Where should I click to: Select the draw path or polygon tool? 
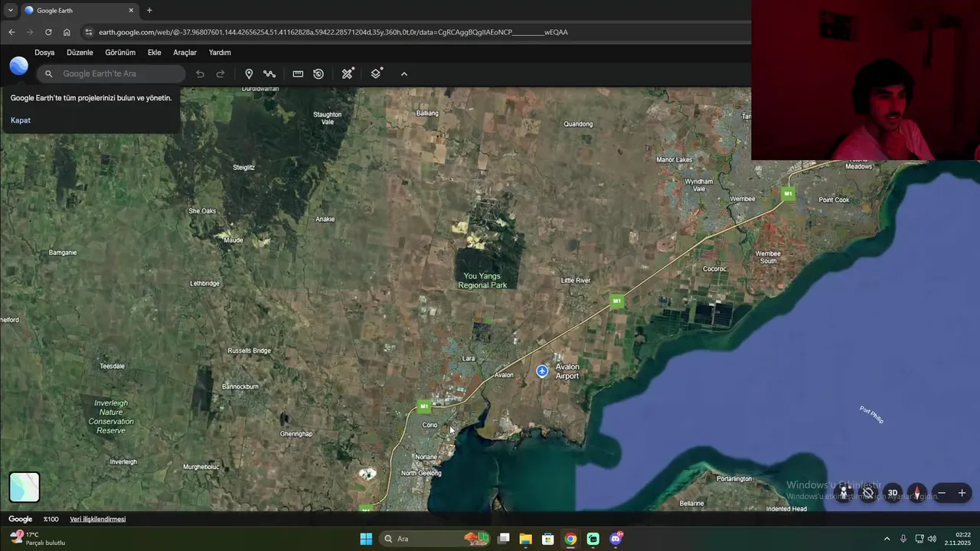269,74
